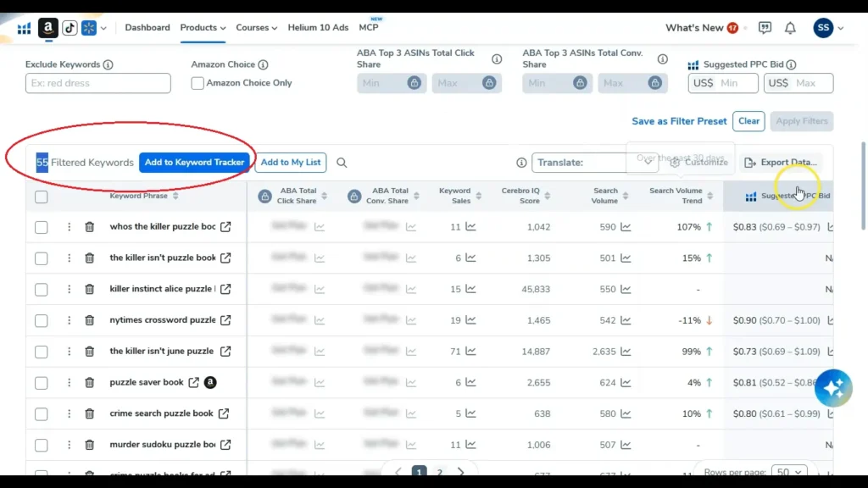Image resolution: width=868 pixels, height=488 pixels.
Task: Click ABA Click Share info icon
Action: point(497,58)
